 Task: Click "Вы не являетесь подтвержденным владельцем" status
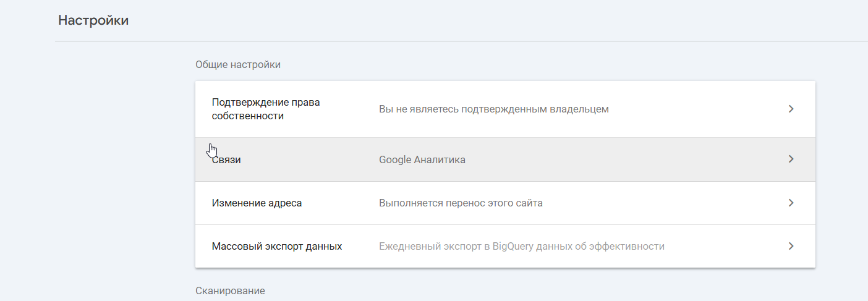coord(493,109)
